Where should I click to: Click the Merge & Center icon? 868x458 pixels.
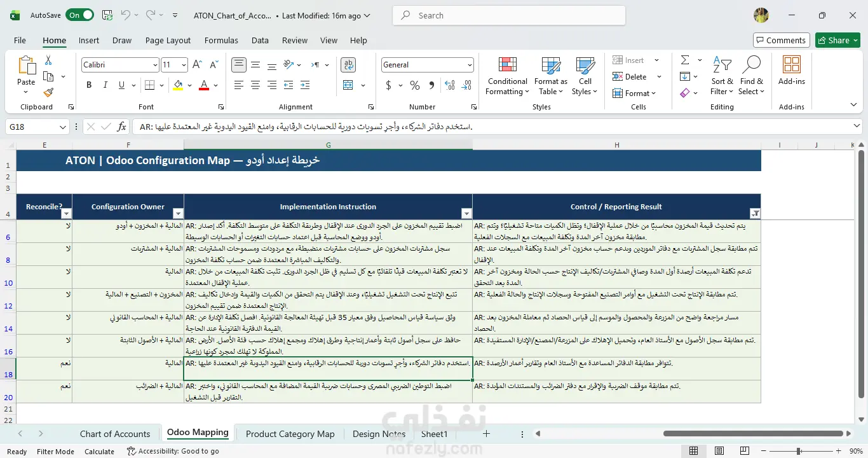348,85
